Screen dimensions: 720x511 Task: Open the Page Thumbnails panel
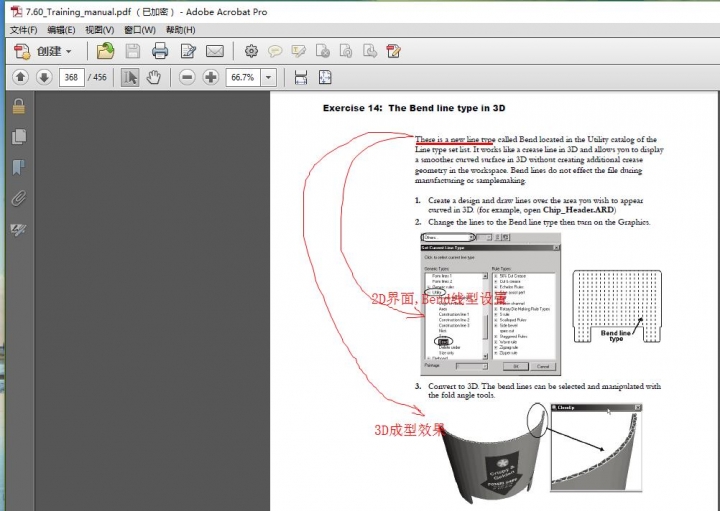(18, 136)
